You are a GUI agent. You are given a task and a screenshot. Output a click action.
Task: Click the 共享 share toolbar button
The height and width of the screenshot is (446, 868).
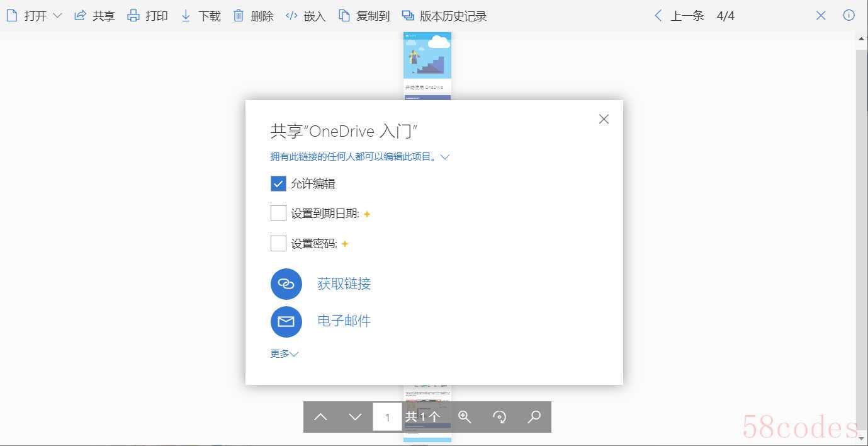click(x=94, y=16)
